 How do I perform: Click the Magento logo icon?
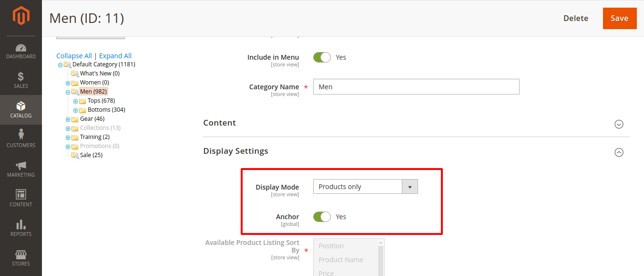point(21,17)
